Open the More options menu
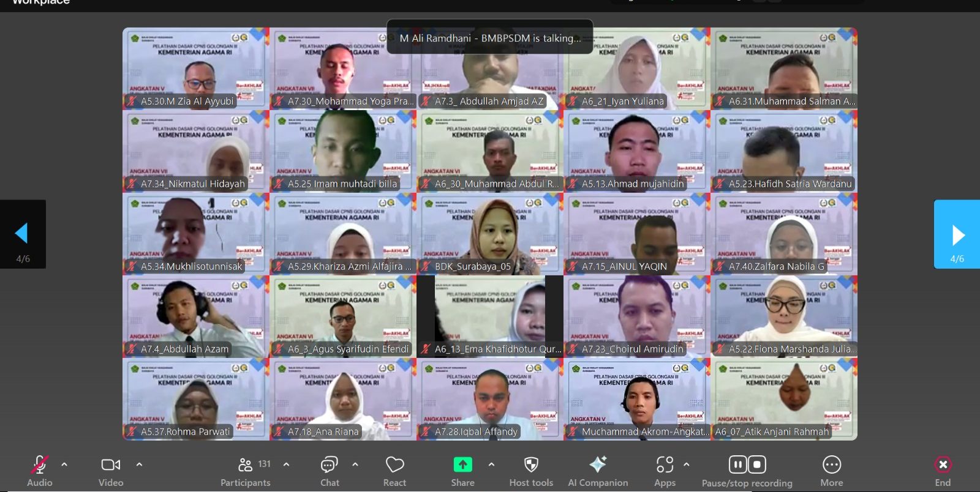Viewport: 980px width, 492px height. click(x=831, y=466)
